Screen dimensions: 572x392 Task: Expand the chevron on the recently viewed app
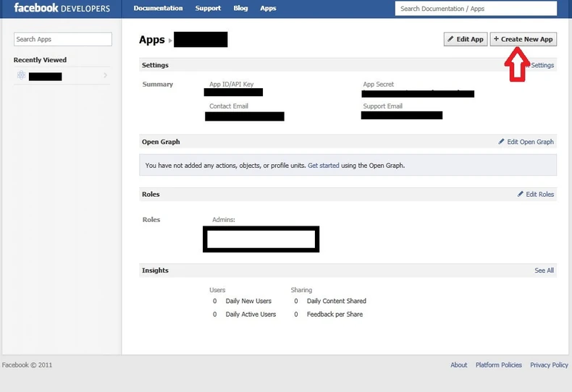106,76
